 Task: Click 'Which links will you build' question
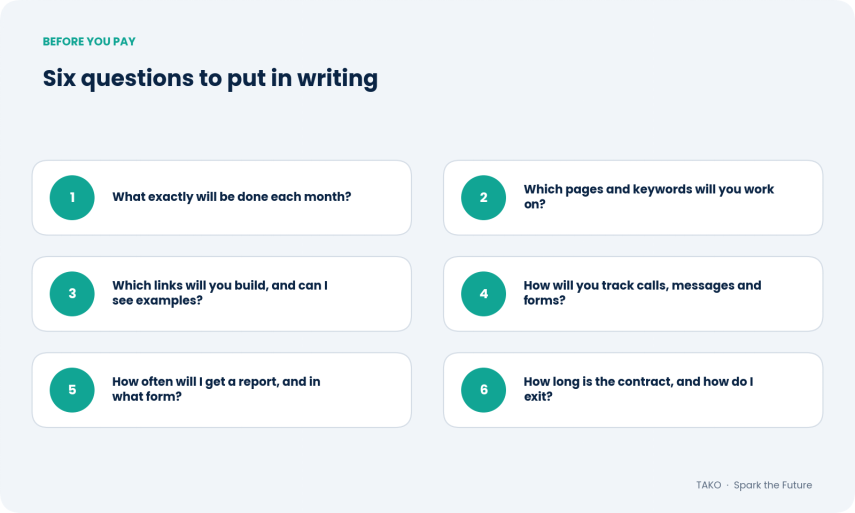220,293
